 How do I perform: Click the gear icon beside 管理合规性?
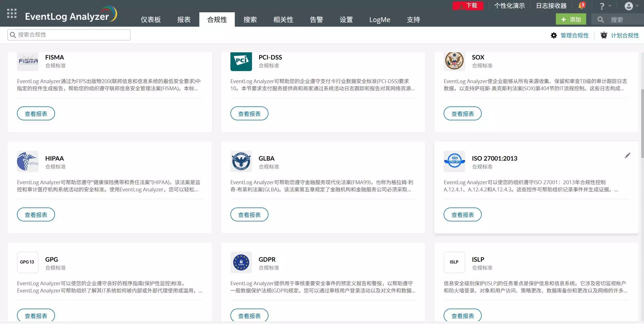pos(554,35)
